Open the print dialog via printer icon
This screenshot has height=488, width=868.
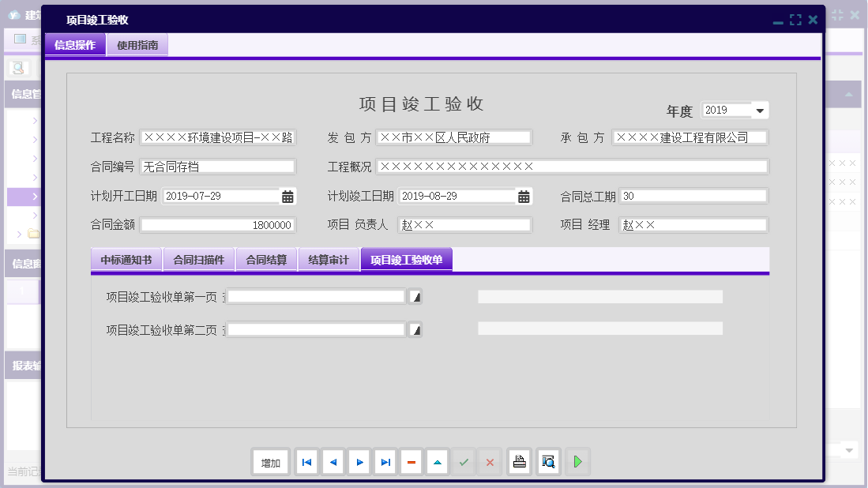click(519, 462)
